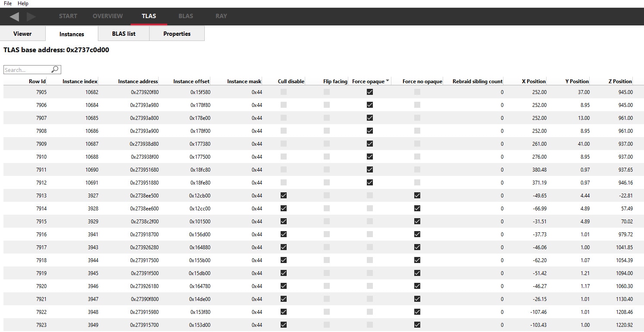This screenshot has width=644, height=332.
Task: Click the forward navigation arrow
Action: (31, 16)
